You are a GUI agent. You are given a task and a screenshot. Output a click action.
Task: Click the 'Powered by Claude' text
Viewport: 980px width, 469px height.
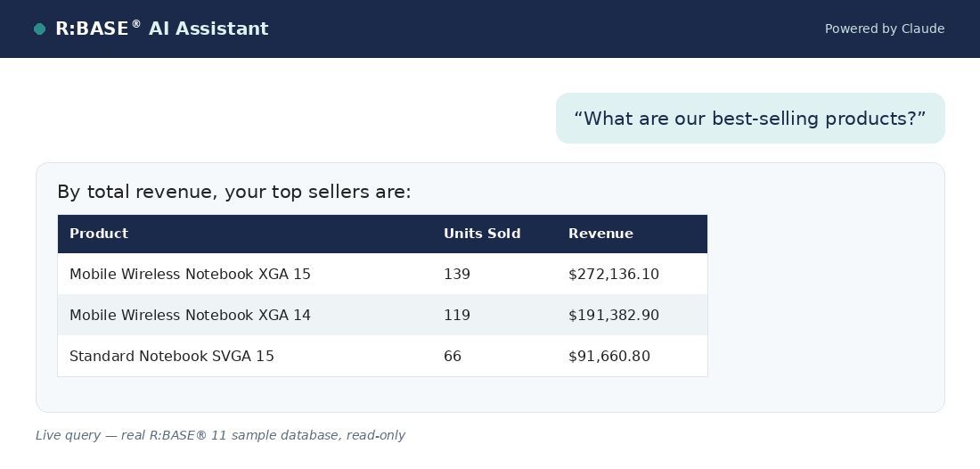(x=885, y=29)
